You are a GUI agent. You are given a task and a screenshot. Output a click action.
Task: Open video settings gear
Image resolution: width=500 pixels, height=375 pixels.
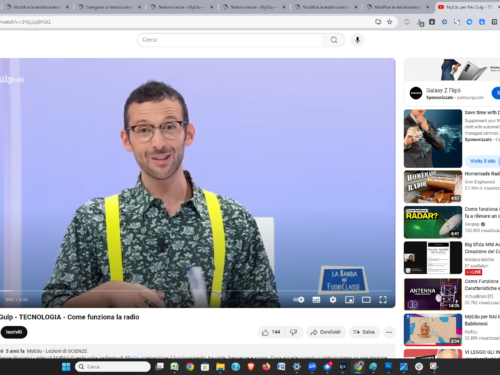pos(333,300)
